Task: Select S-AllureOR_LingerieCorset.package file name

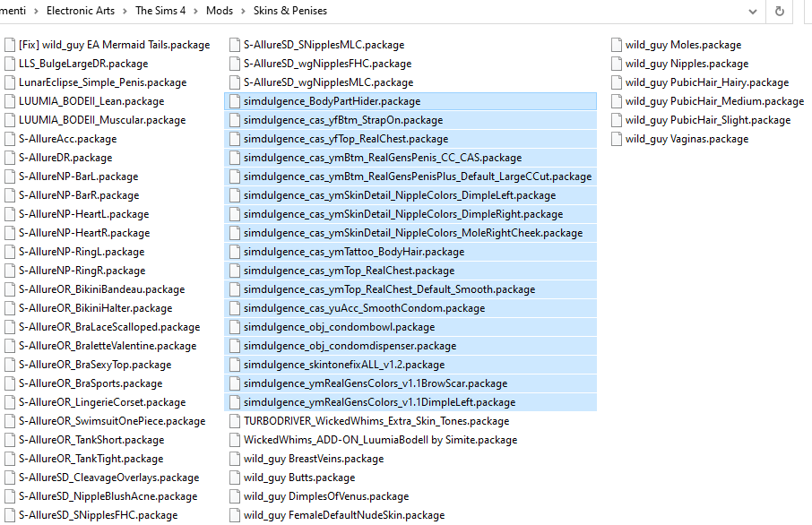Action: point(102,402)
